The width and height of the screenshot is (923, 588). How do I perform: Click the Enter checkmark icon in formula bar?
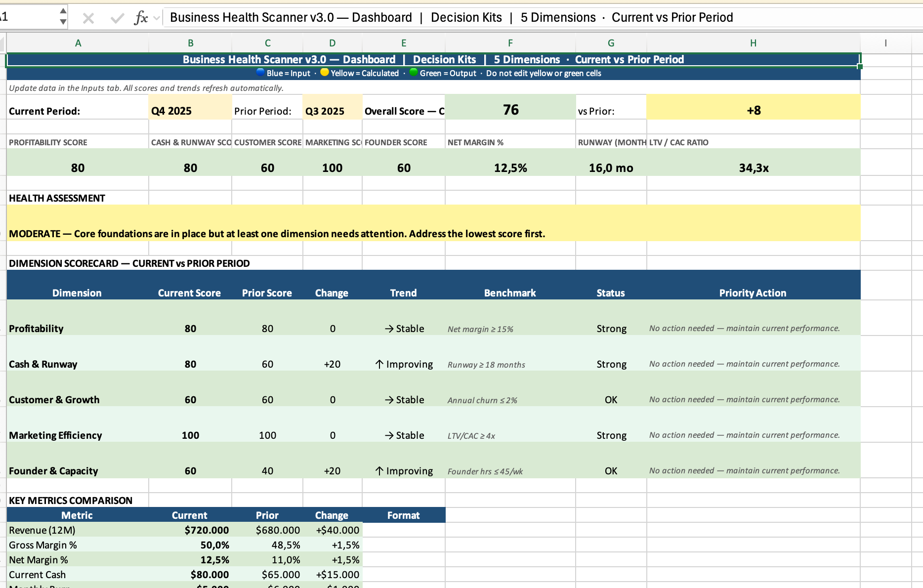pos(117,18)
